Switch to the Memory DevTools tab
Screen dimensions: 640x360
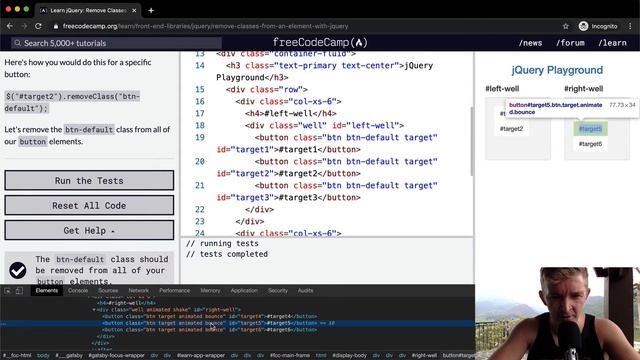point(210,291)
